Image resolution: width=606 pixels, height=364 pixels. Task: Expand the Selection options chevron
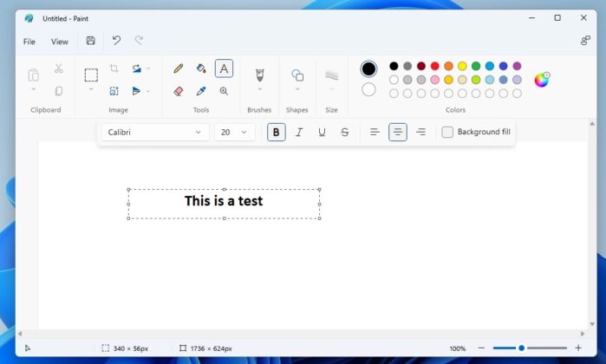point(91,89)
